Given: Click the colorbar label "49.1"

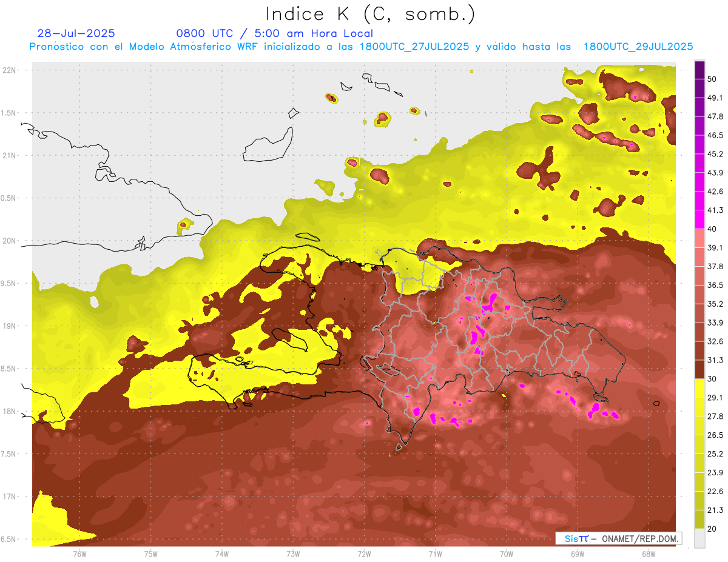Looking at the screenshot, I should (x=715, y=98).
